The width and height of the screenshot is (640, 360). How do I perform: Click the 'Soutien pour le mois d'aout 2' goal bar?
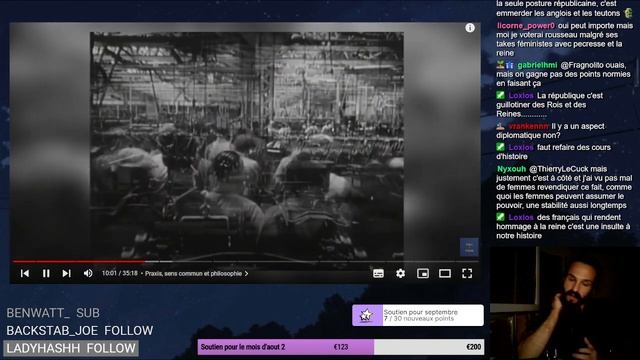pyautogui.click(x=341, y=347)
